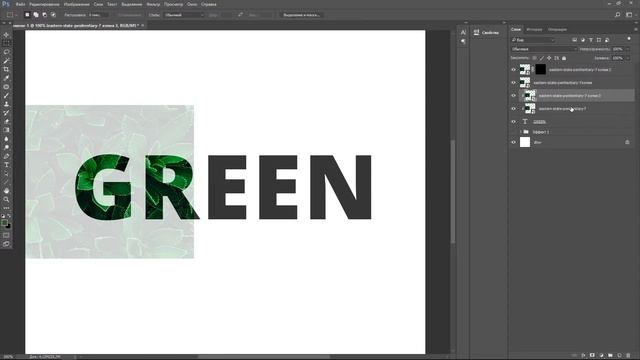Select the Horizontal Type tool
This screenshot has height=360, width=640.
6,165
